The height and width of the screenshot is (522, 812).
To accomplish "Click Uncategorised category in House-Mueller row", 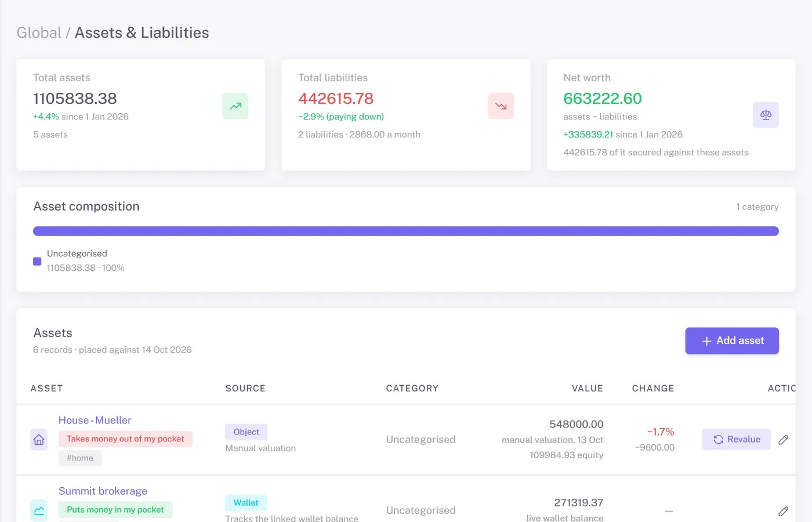I will click(x=421, y=439).
